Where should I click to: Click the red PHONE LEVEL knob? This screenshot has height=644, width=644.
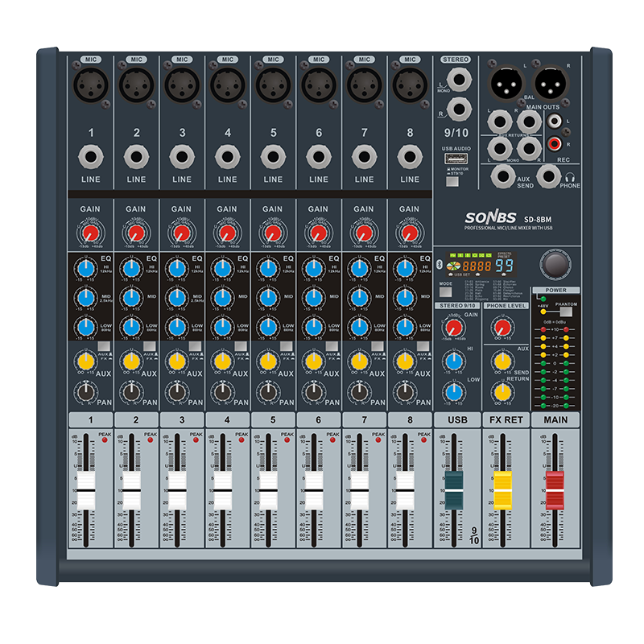click(x=502, y=327)
